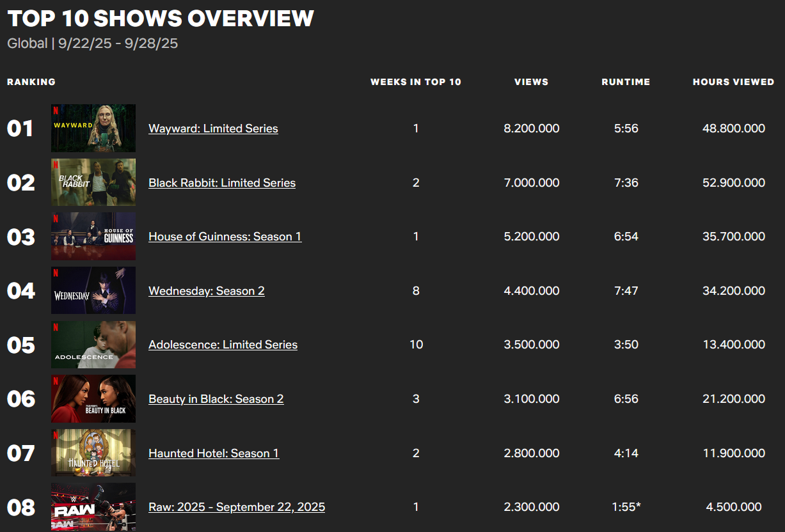Click the Black Rabbit poster thumbnail
785x532 pixels.
93,182
